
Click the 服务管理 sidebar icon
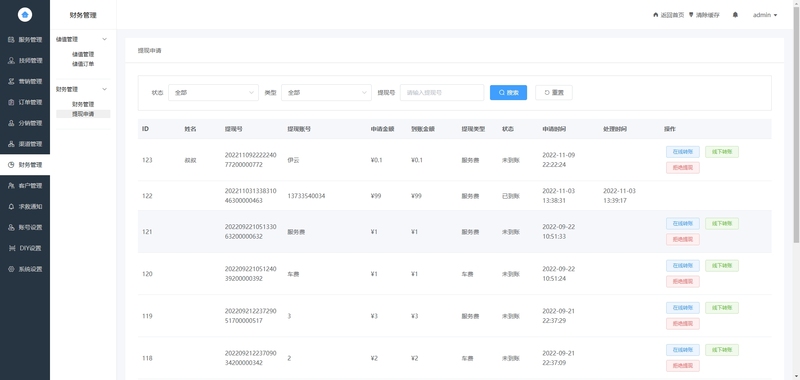(11, 40)
